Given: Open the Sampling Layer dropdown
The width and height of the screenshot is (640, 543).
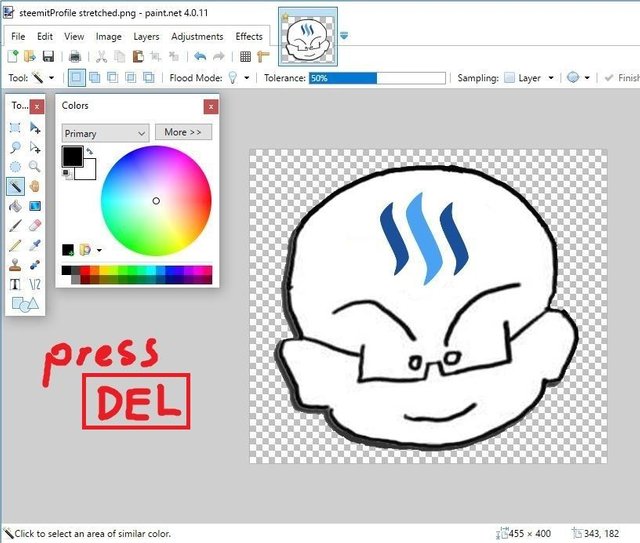Looking at the screenshot, I should 551,78.
